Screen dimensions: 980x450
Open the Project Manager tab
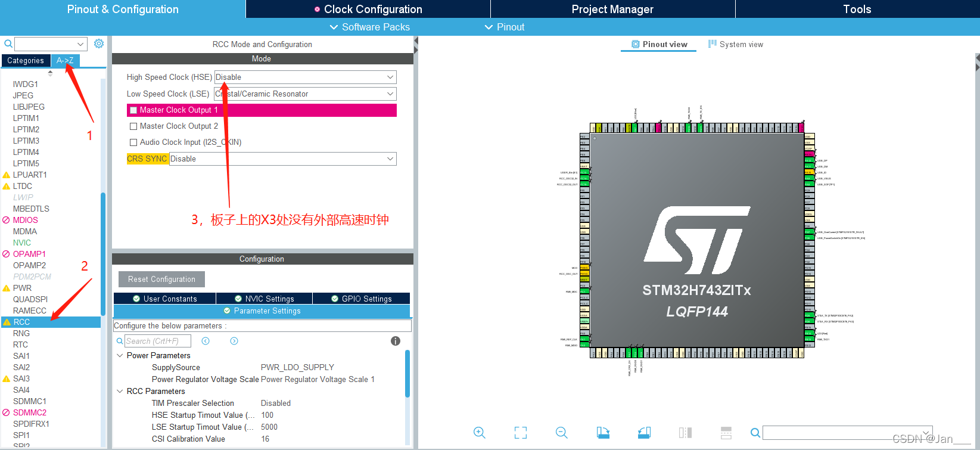coord(612,9)
